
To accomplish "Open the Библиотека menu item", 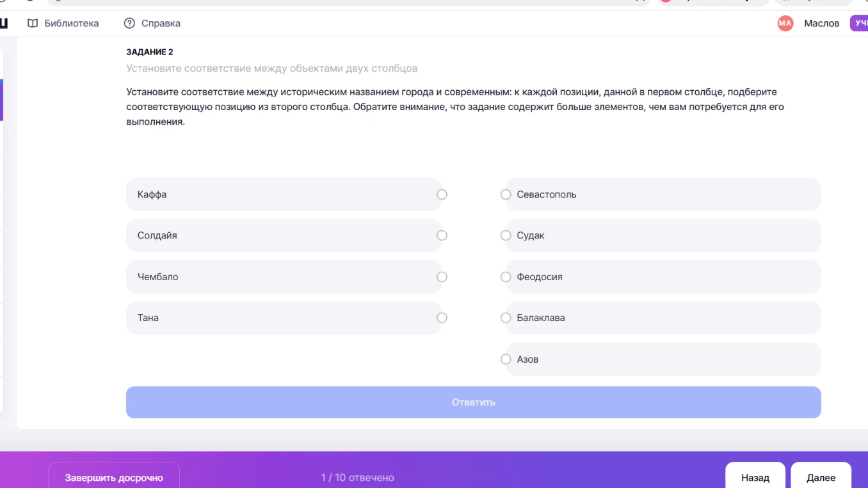I will [x=63, y=23].
